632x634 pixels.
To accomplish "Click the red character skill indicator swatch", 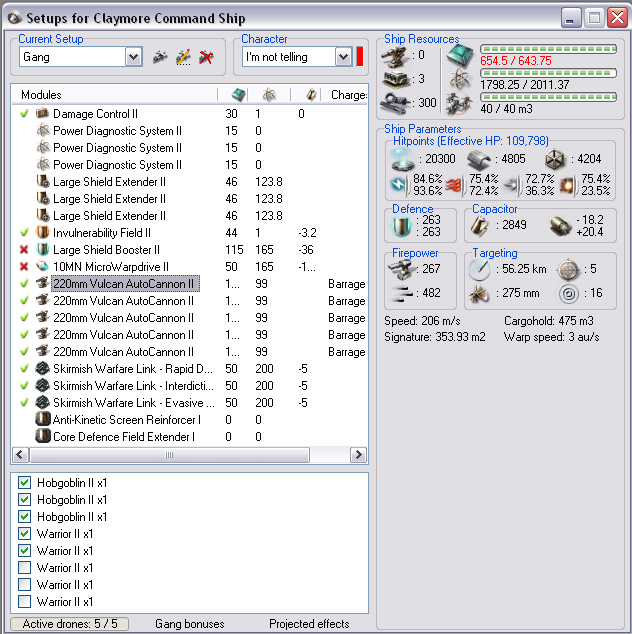I will point(359,57).
